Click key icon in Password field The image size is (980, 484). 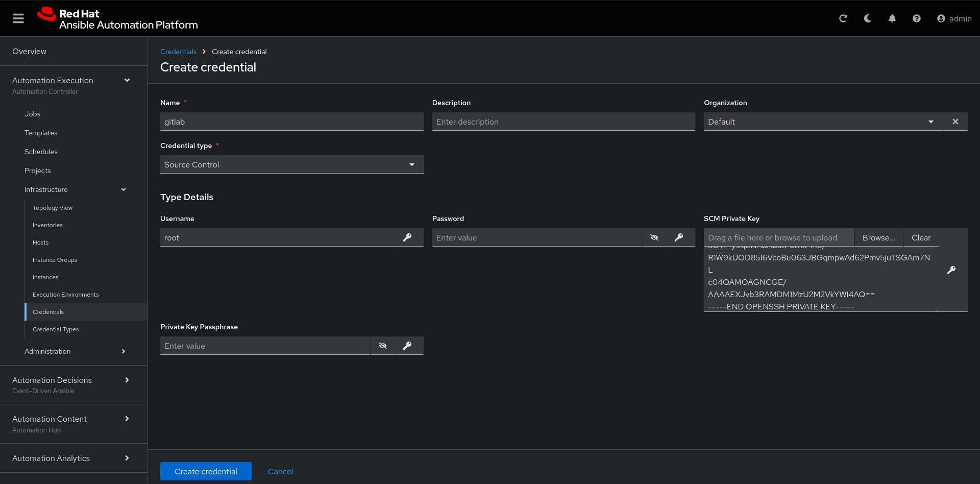pyautogui.click(x=679, y=237)
